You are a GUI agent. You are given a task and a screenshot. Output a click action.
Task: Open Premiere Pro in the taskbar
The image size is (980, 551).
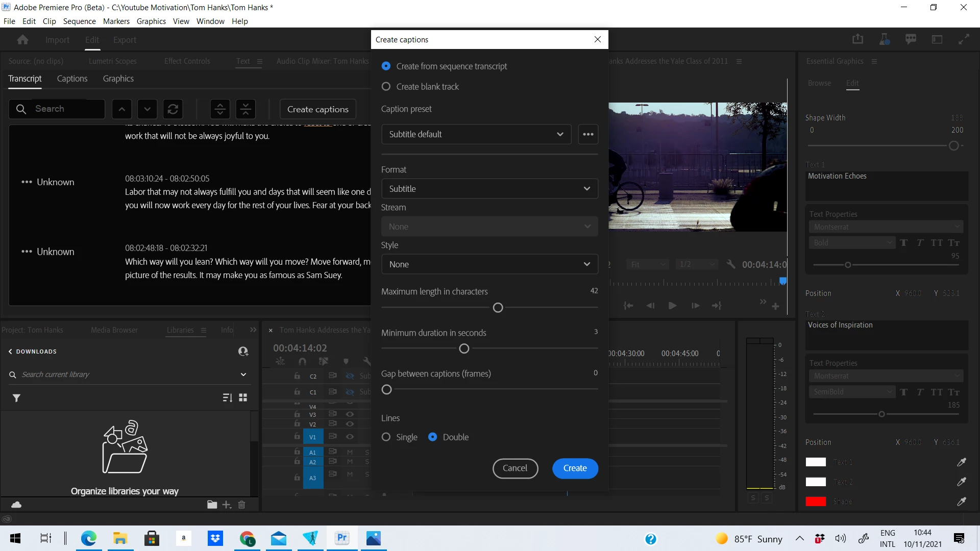(342, 538)
